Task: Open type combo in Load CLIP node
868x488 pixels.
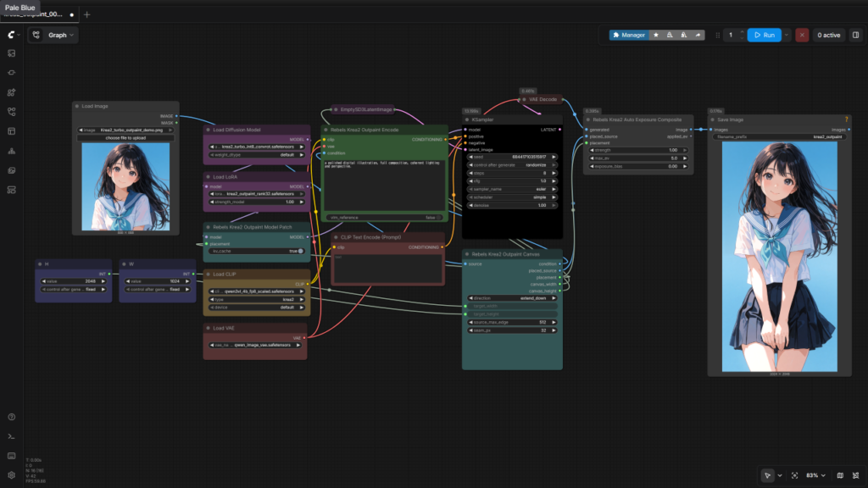Action: (256, 299)
